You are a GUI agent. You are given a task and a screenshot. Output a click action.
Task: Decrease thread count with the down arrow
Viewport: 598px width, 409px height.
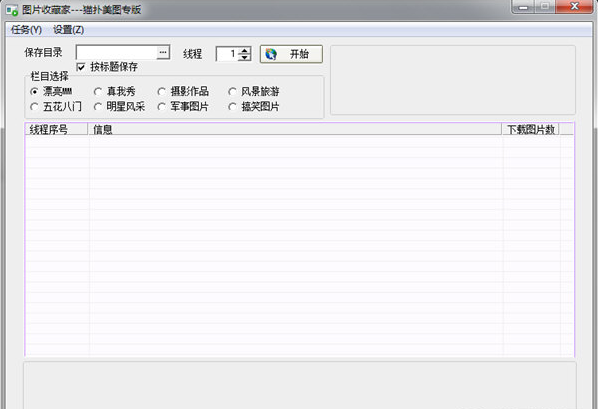[x=244, y=57]
